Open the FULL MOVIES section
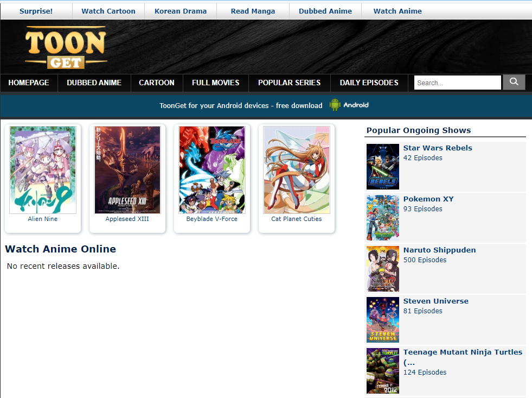 215,83
